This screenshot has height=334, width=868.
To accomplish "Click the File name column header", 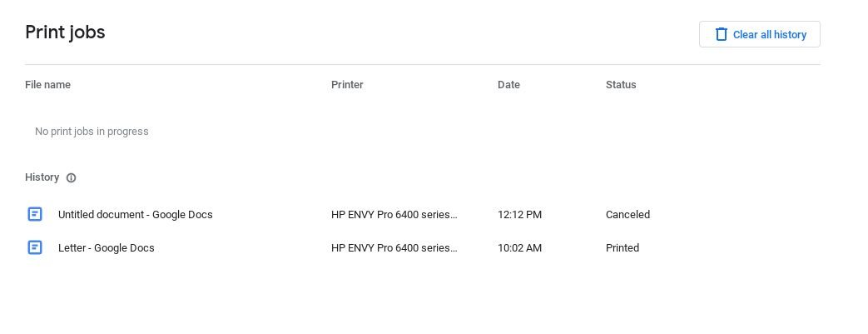I will point(47,85).
